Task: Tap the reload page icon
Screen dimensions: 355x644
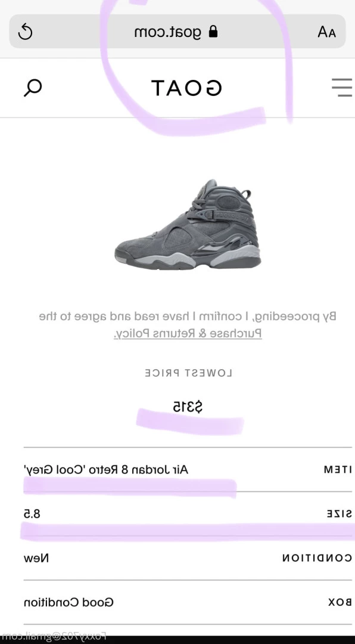Action: (x=26, y=32)
